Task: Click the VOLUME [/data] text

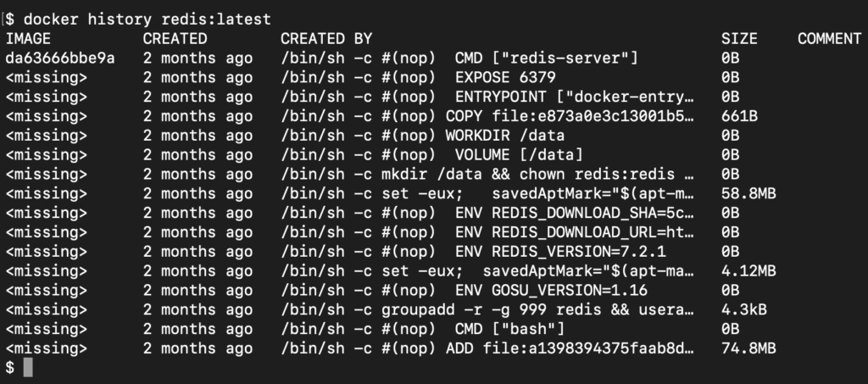Action: tap(519, 155)
